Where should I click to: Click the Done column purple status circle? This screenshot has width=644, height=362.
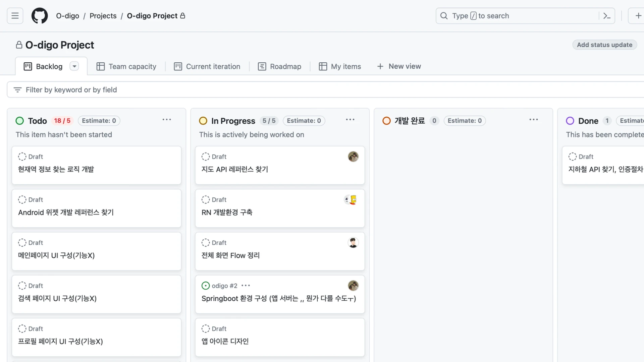(570, 121)
